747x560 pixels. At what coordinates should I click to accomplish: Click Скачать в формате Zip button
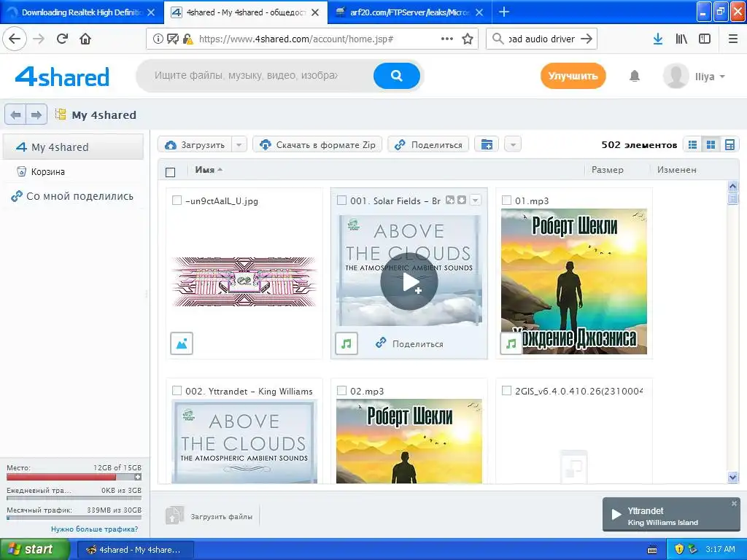(317, 145)
